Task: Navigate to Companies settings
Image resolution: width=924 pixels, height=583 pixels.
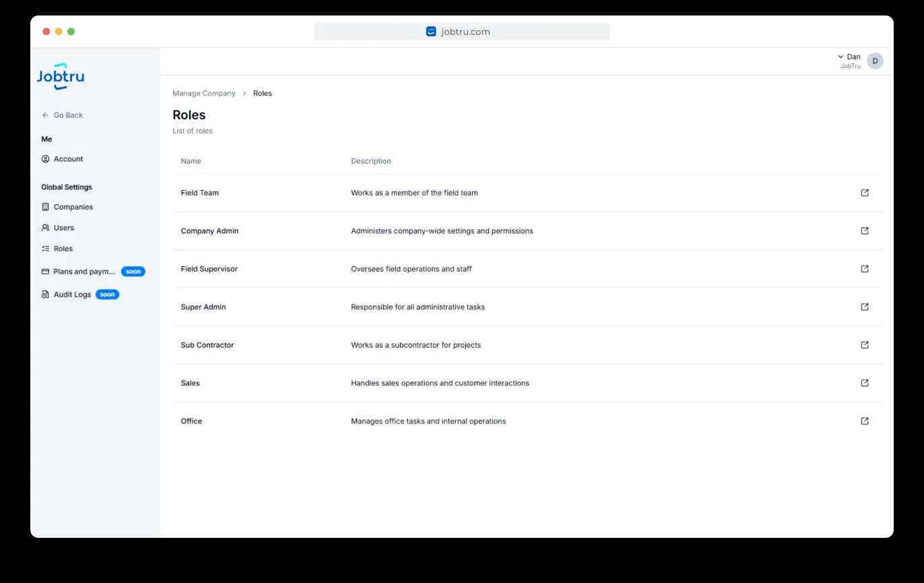Action: (x=73, y=207)
